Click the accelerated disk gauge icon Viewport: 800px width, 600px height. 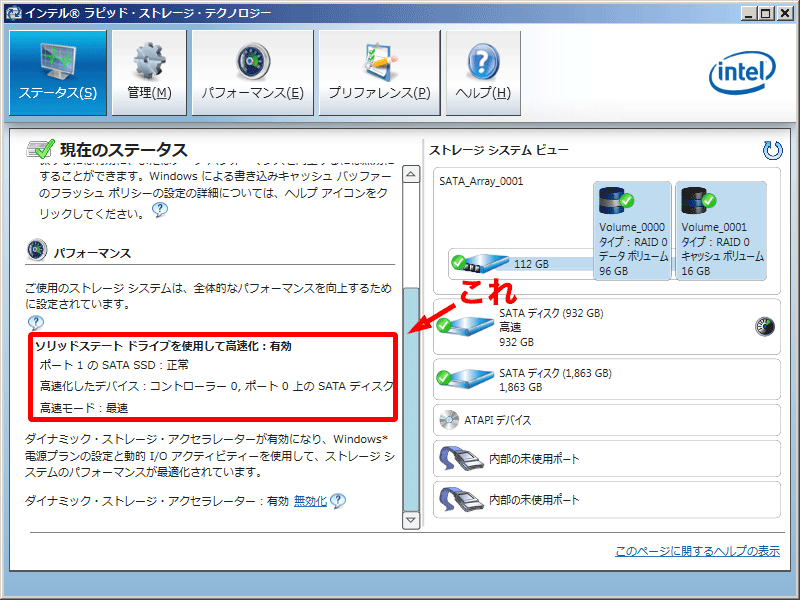pos(766,326)
